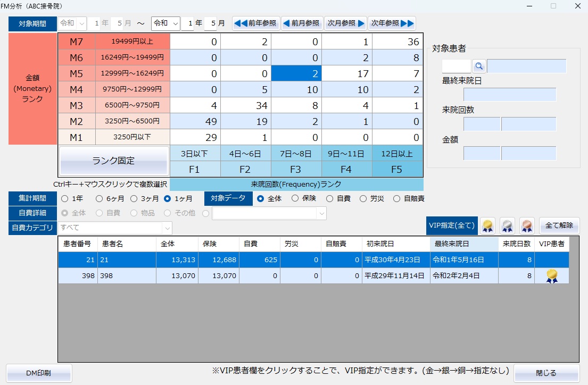Click the gold medal next to patient 398

(x=551, y=275)
